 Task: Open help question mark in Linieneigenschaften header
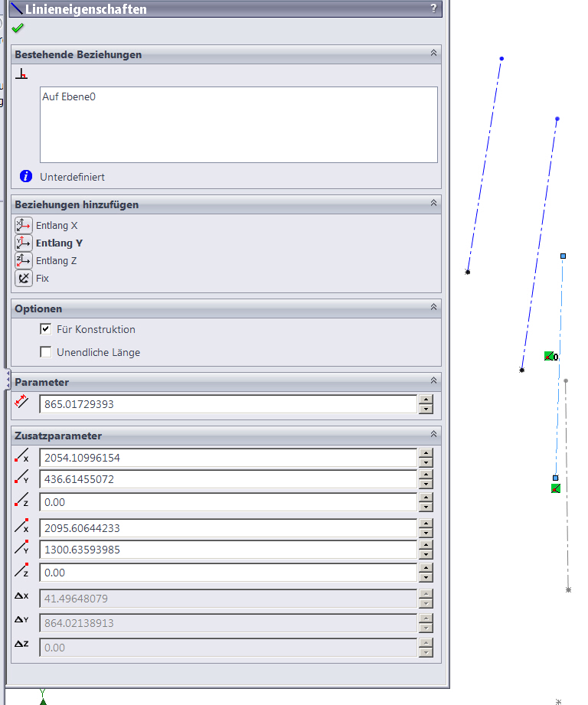click(433, 8)
